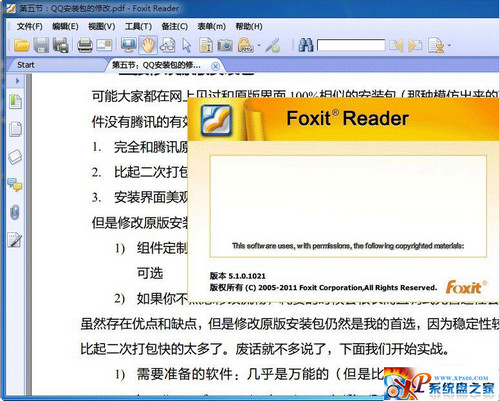The width and height of the screenshot is (500, 401).
Task: Click the binoculars Search icon
Action: (x=305, y=45)
